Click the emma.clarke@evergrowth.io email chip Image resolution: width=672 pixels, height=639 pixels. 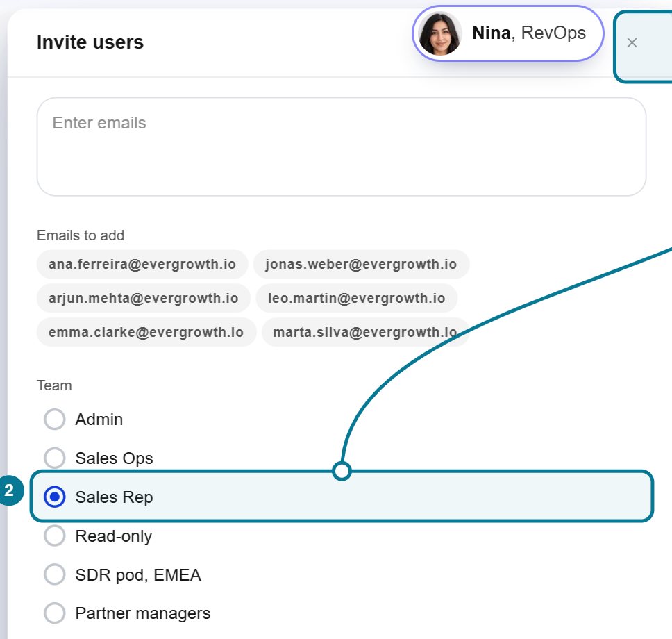pos(146,332)
